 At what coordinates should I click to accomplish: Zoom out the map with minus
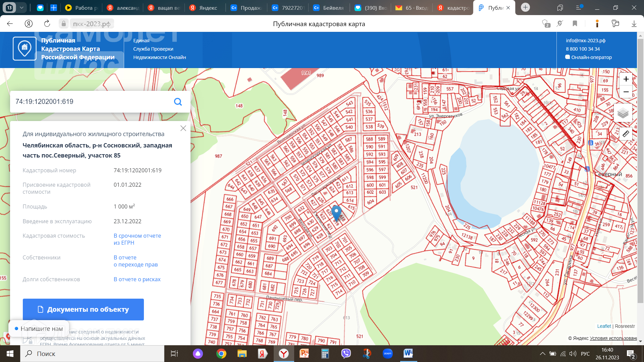(x=626, y=92)
